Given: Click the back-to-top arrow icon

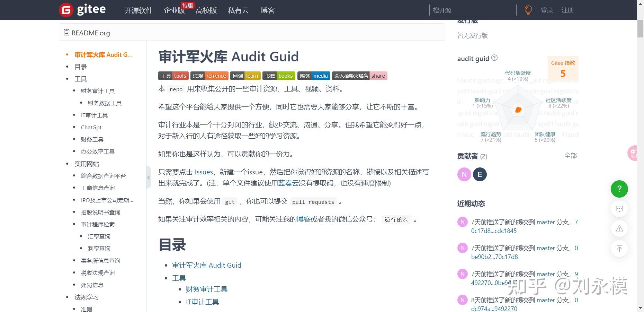Looking at the screenshot, I should click(619, 249).
